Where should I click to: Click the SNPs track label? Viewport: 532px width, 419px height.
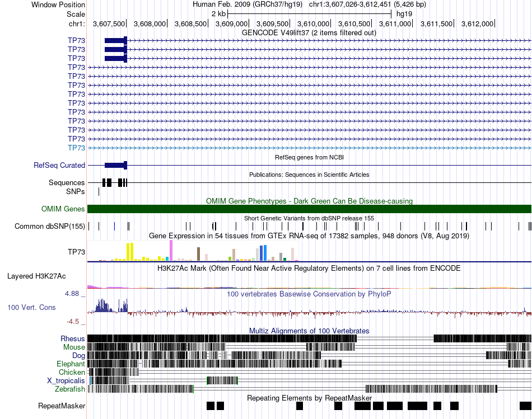tap(76, 191)
